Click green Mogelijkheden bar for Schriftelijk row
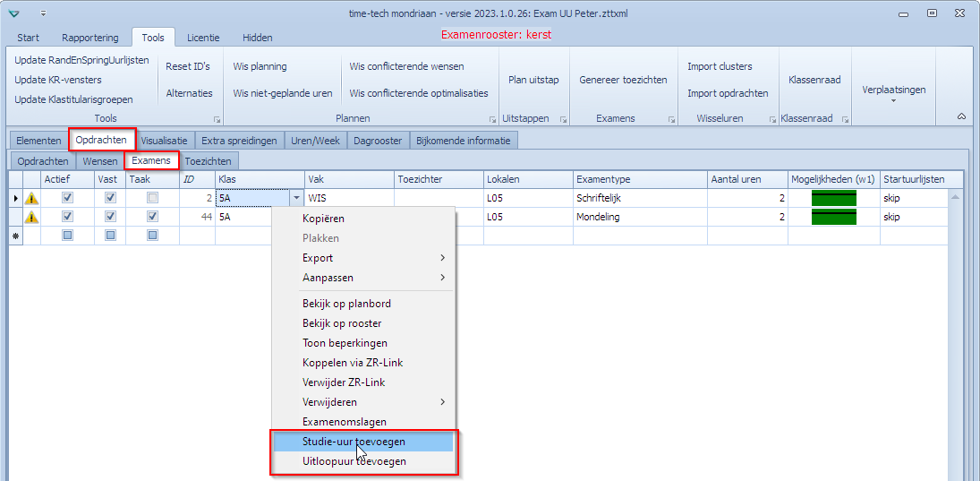980x481 pixels. coord(834,198)
